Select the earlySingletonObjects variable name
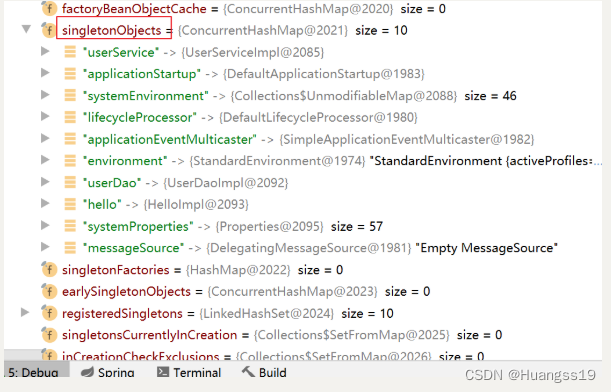This screenshot has width=611, height=392. (126, 291)
